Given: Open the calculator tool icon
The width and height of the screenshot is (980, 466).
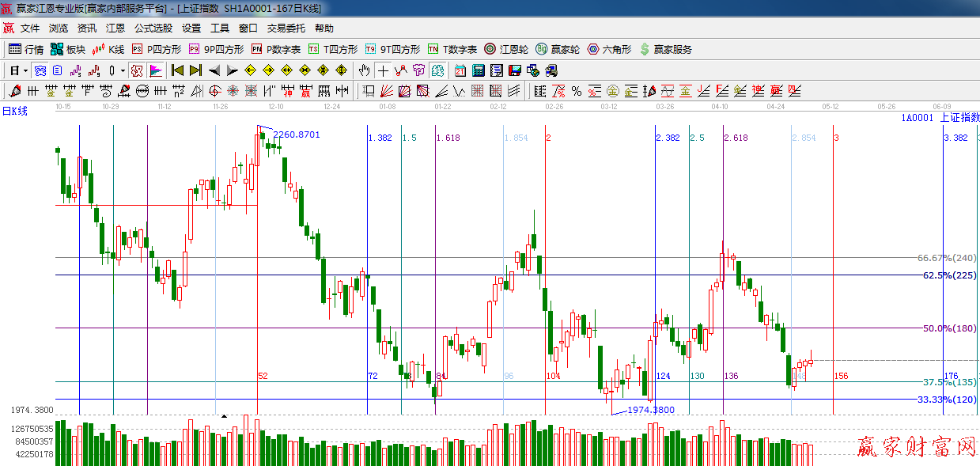Looking at the screenshot, I should pyautogui.click(x=478, y=70).
